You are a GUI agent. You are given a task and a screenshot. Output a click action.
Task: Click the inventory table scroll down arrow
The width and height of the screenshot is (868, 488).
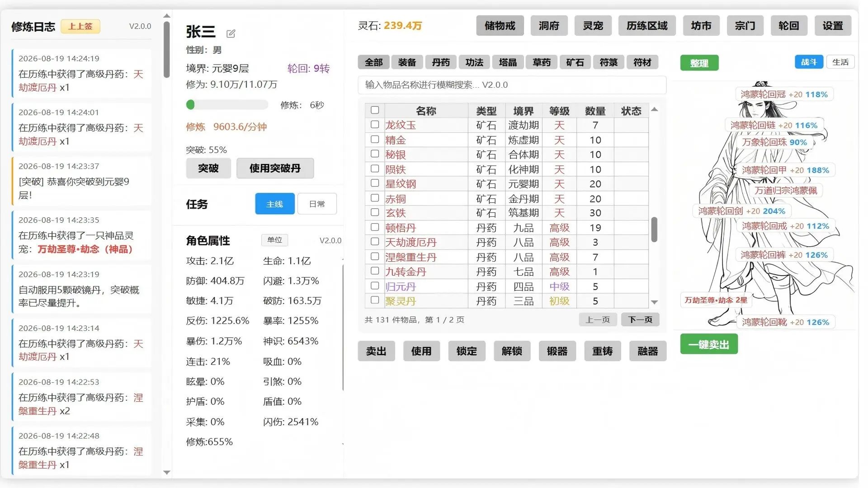pos(654,302)
